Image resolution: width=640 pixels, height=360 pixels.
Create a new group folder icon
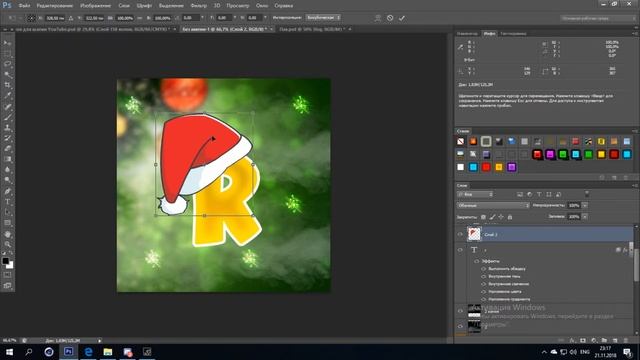click(x=604, y=340)
